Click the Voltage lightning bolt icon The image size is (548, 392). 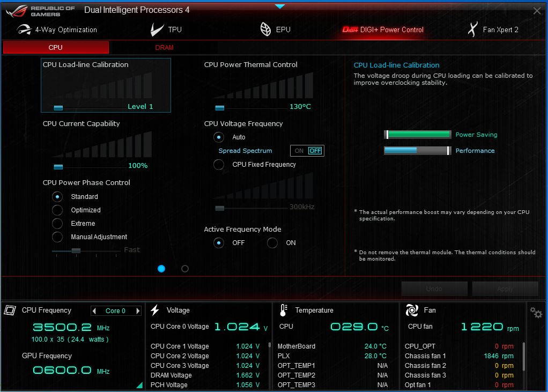155,310
